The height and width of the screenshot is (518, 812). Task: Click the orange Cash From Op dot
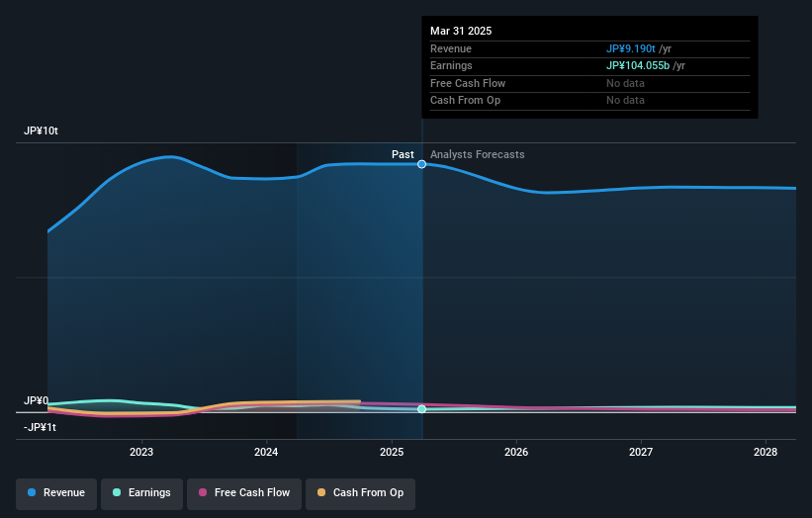point(321,492)
